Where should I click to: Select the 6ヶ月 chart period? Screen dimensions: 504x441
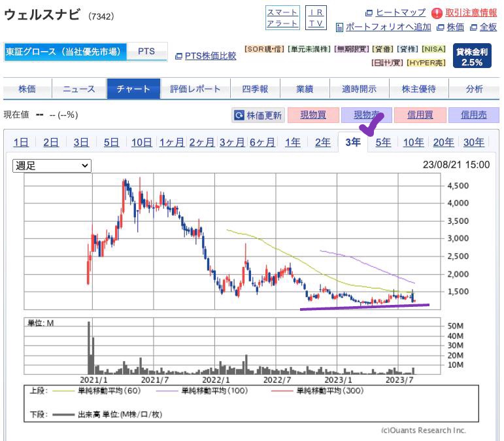click(x=262, y=142)
